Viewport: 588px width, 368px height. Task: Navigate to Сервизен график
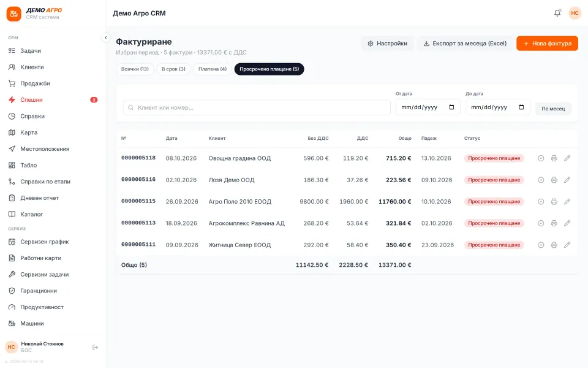coord(53,242)
